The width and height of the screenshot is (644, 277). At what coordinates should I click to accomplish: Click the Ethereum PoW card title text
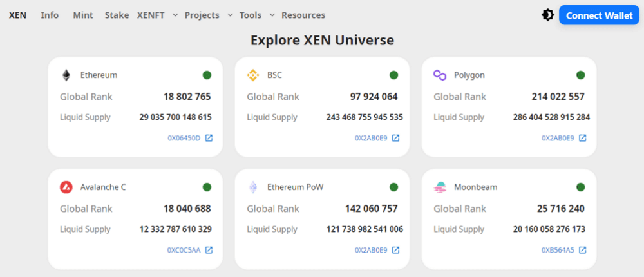(296, 187)
